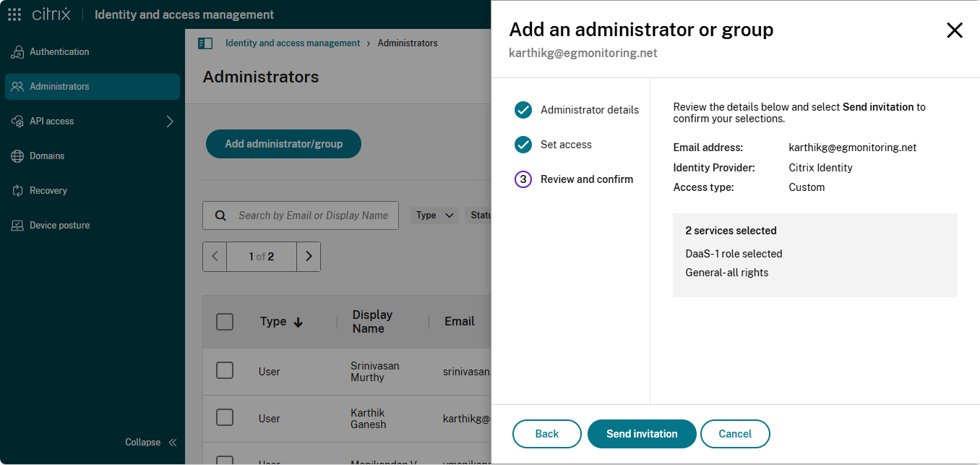
Task: Open Administrators in the sidebar menu
Action: [x=59, y=87]
